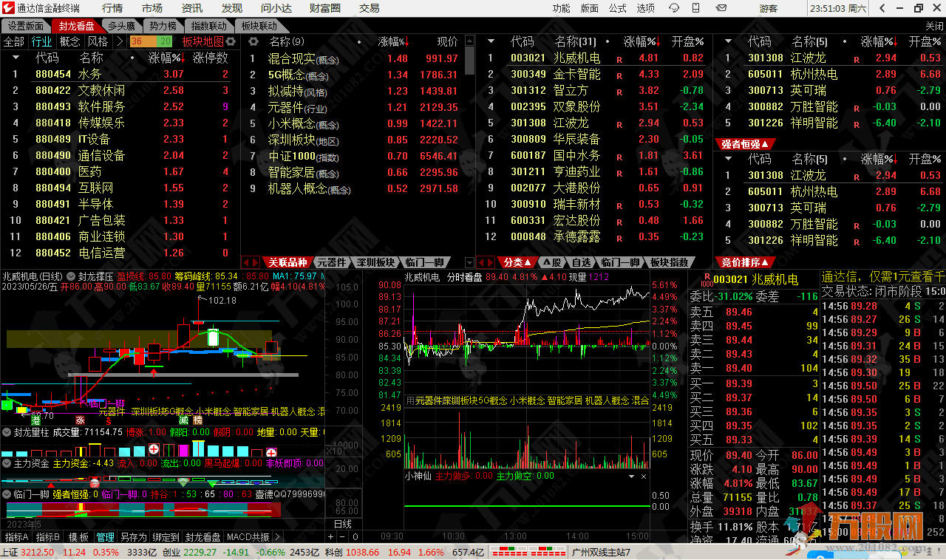Click left-right arrows beside 分类 tab
The height and width of the screenshot is (560, 946).
(485, 262)
